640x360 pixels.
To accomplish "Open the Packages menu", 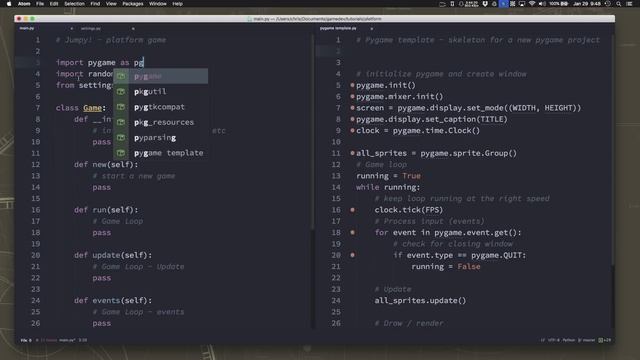I will pyautogui.click(x=133, y=4).
